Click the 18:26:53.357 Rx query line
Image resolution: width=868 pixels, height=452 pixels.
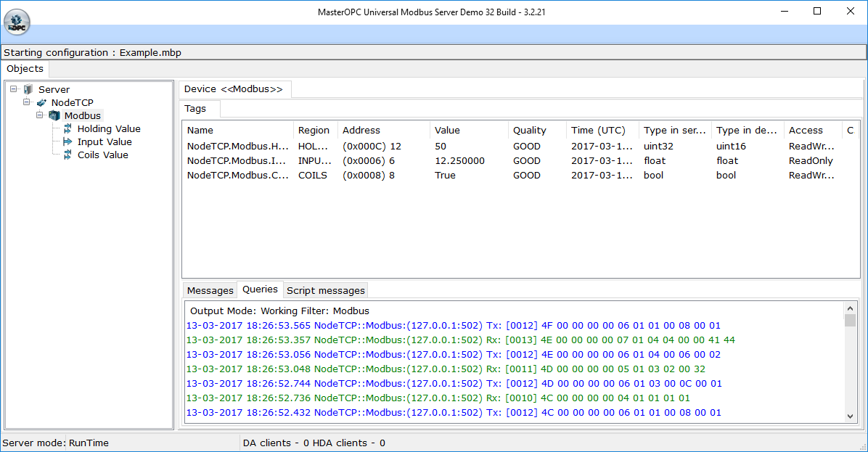tap(461, 340)
